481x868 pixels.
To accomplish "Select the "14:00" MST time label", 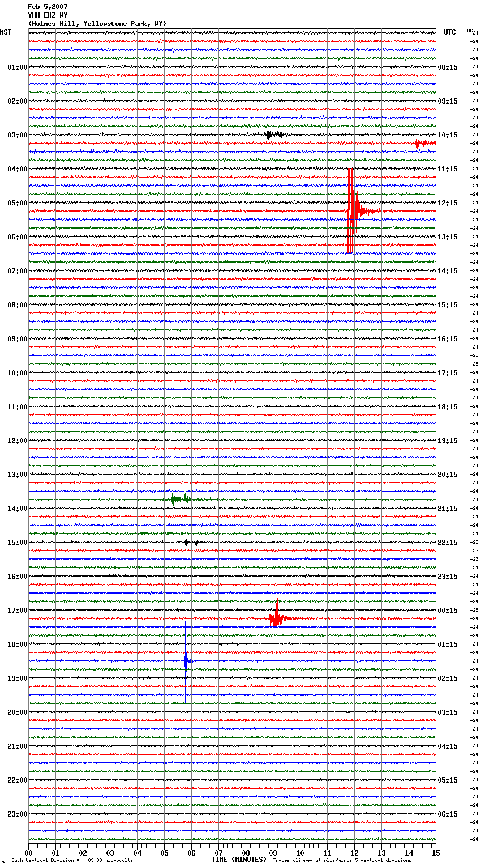I will coord(18,509).
